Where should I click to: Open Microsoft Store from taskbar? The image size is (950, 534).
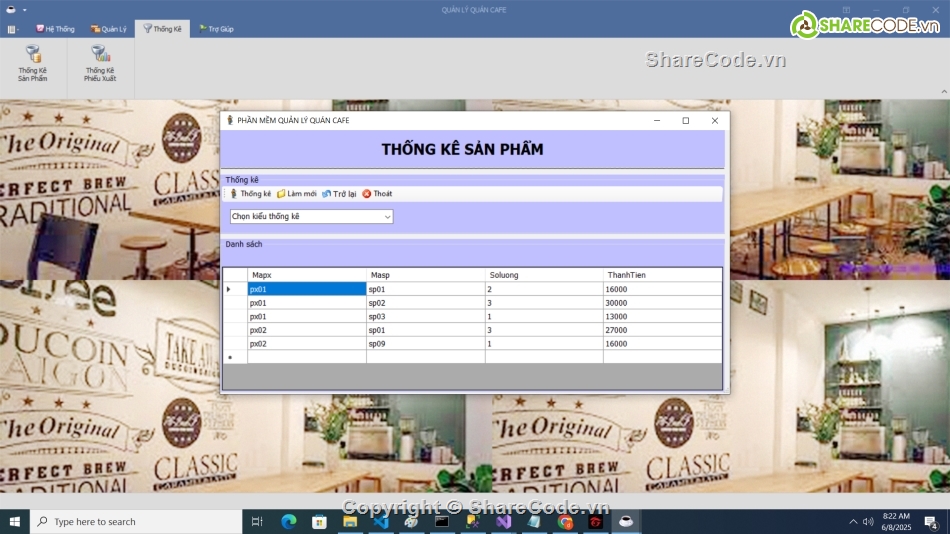319,521
